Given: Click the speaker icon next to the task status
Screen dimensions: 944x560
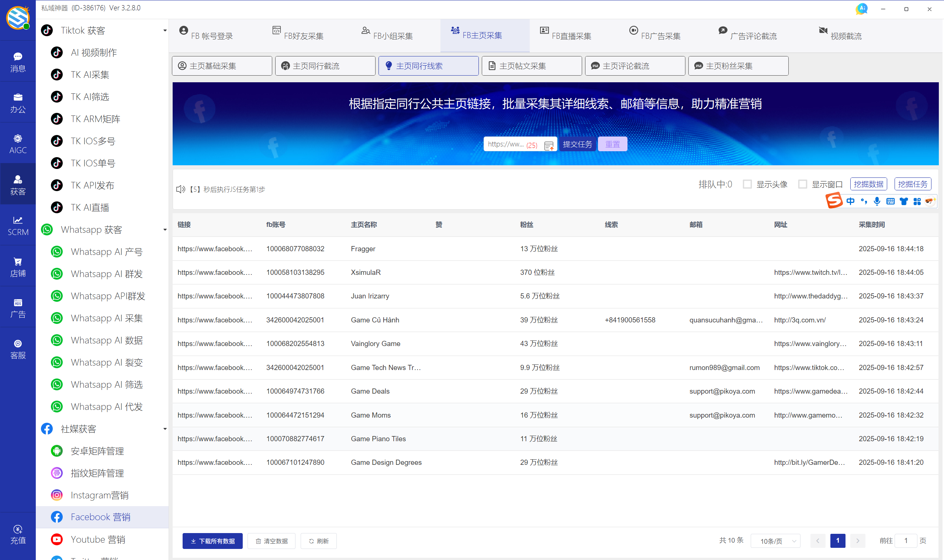Looking at the screenshot, I should click(x=180, y=189).
